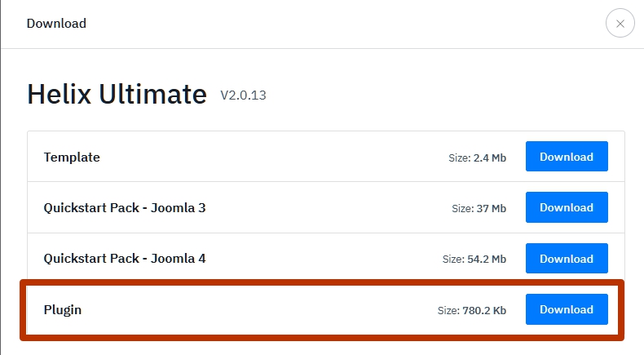Click the Quickstart Pack - Joomla 4 label
The image size is (644, 355).
coord(125,259)
